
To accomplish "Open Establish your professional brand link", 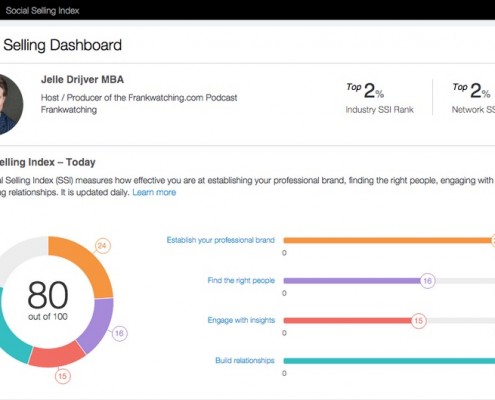I will pos(221,240).
